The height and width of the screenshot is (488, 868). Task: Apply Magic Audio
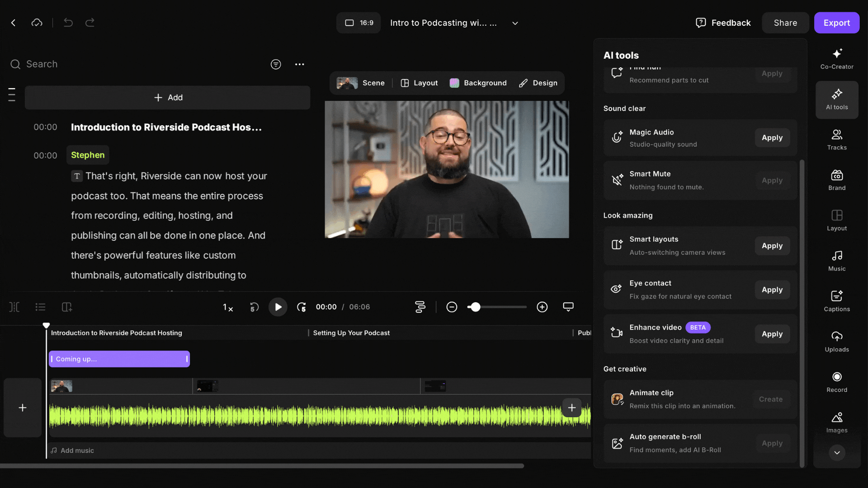pos(772,138)
